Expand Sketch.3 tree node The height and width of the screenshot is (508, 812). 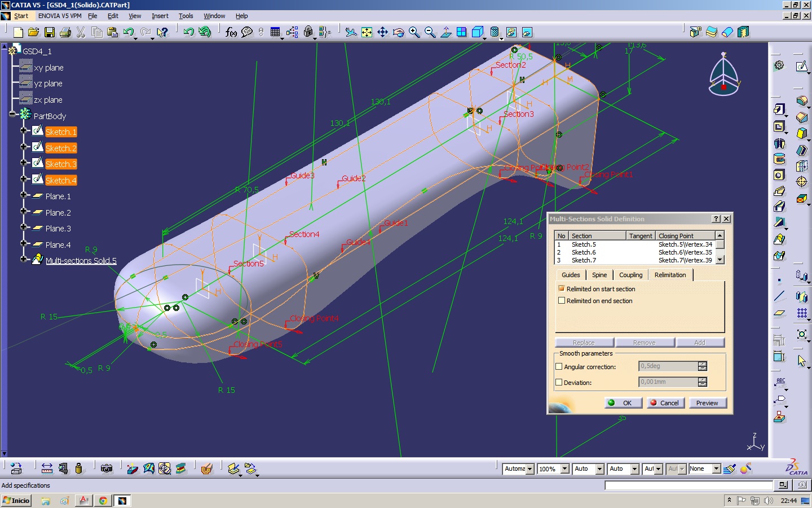tap(24, 163)
